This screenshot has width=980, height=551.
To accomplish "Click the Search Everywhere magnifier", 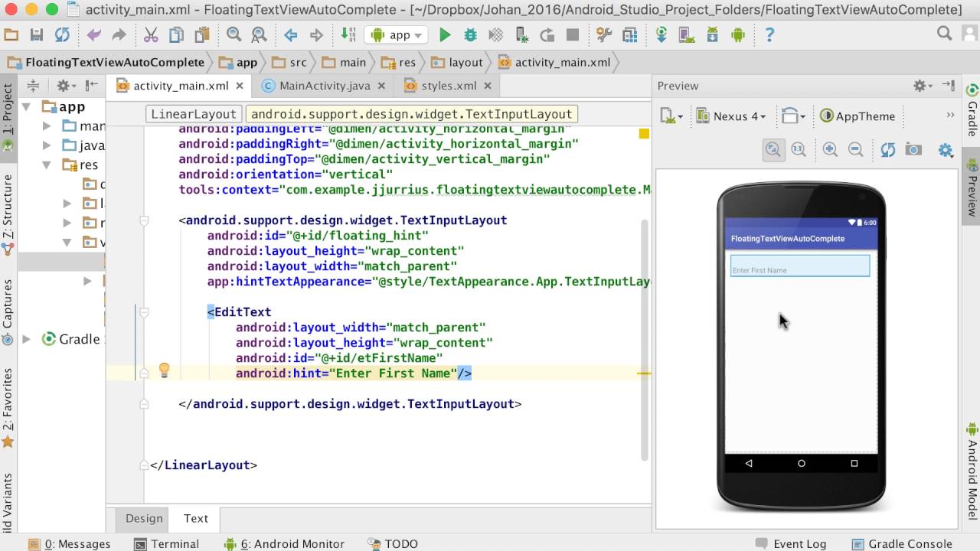I will coord(945,34).
